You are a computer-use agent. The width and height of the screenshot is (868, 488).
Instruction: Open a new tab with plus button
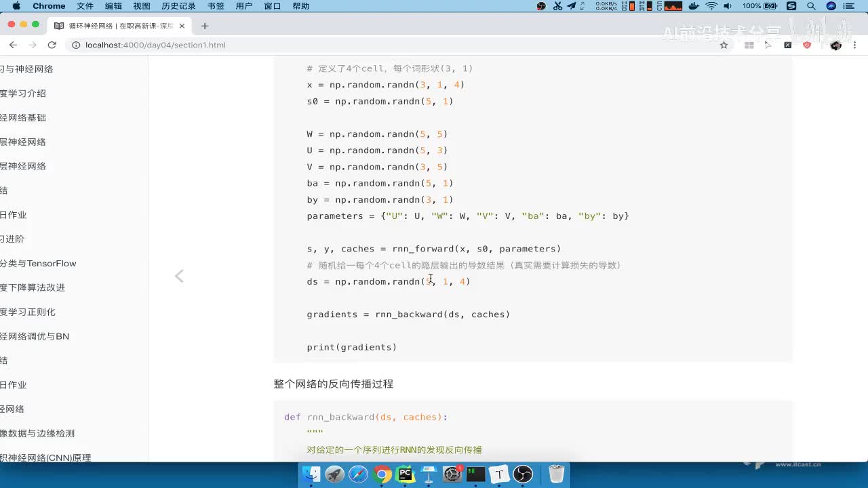click(x=205, y=26)
